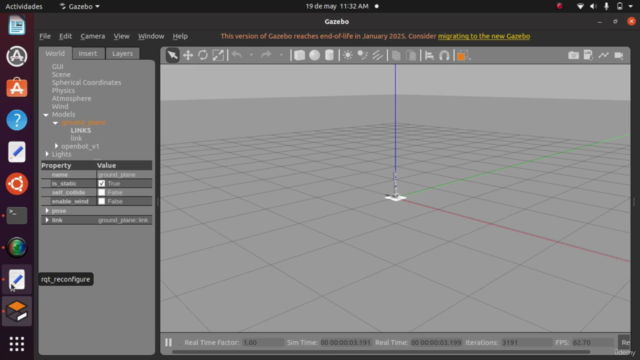Select Atmosphere in the world tree
The width and height of the screenshot is (640, 360).
coord(71,98)
